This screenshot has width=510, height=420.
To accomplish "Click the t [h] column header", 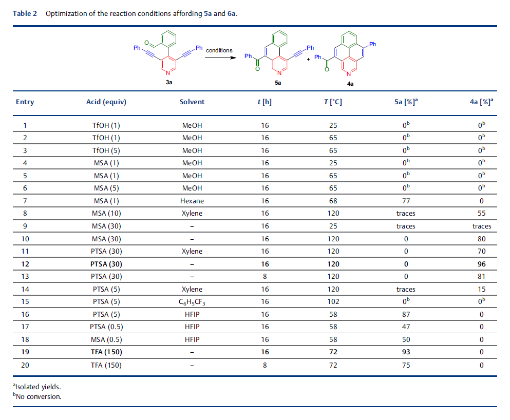I will point(265,102).
